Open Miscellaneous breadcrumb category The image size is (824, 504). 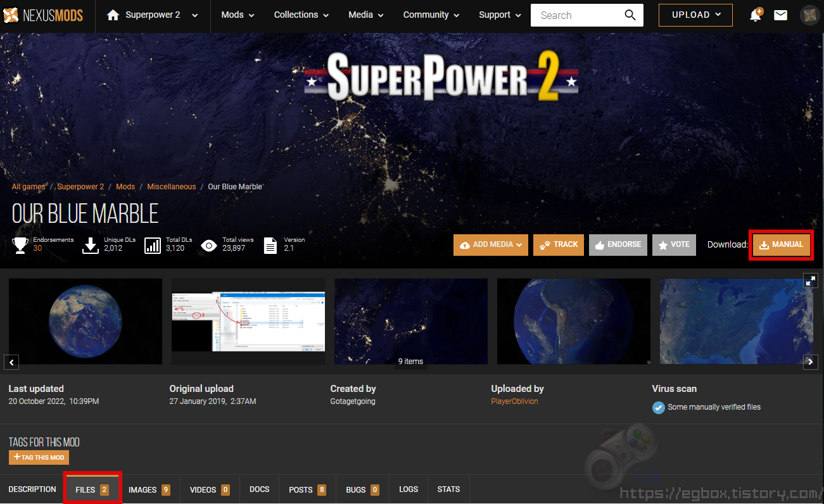tap(172, 187)
